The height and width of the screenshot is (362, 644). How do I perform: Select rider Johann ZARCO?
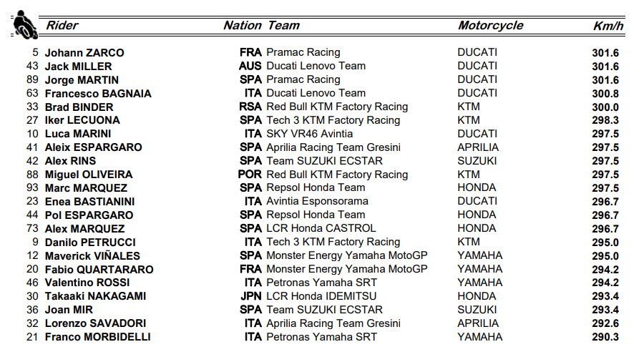coord(84,53)
